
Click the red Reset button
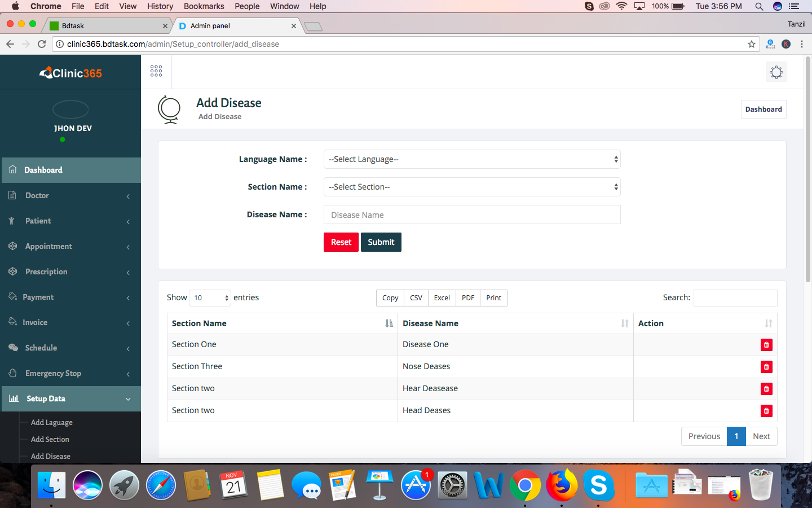point(341,242)
